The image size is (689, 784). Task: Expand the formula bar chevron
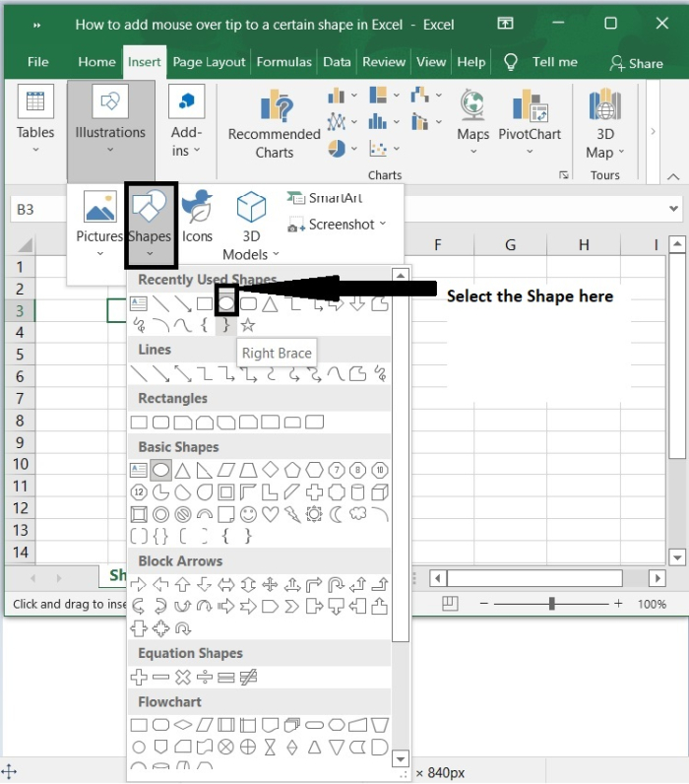(673, 209)
